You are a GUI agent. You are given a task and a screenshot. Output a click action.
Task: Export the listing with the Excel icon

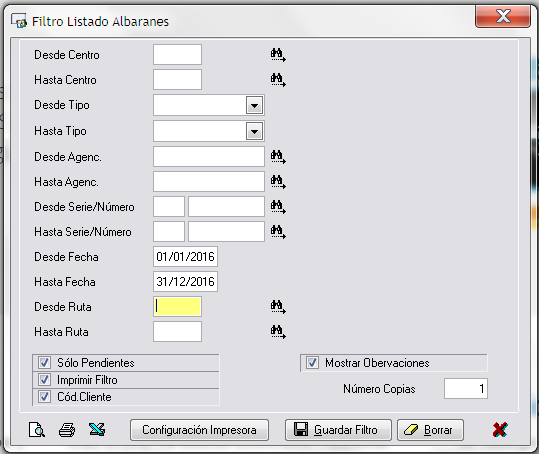pyautogui.click(x=97, y=430)
